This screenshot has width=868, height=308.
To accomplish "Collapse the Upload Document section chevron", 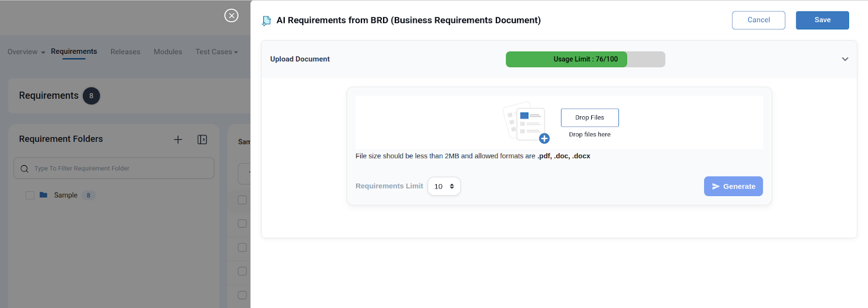I will click(845, 59).
